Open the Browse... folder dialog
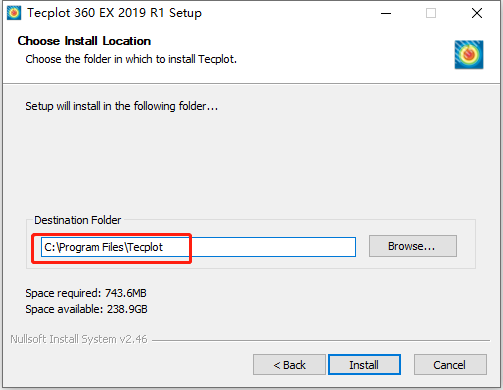This screenshot has width=503, height=390. pos(413,246)
